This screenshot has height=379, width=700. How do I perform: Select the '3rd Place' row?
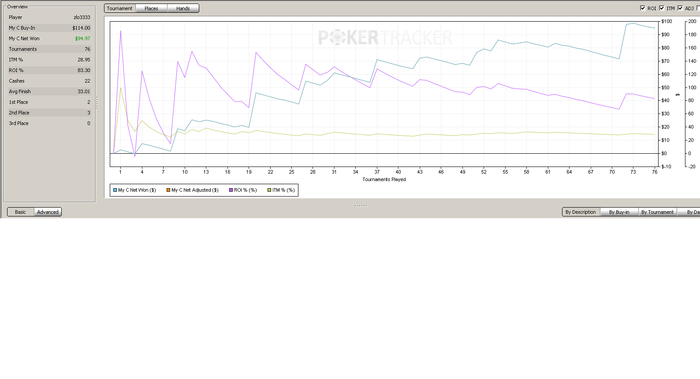50,124
